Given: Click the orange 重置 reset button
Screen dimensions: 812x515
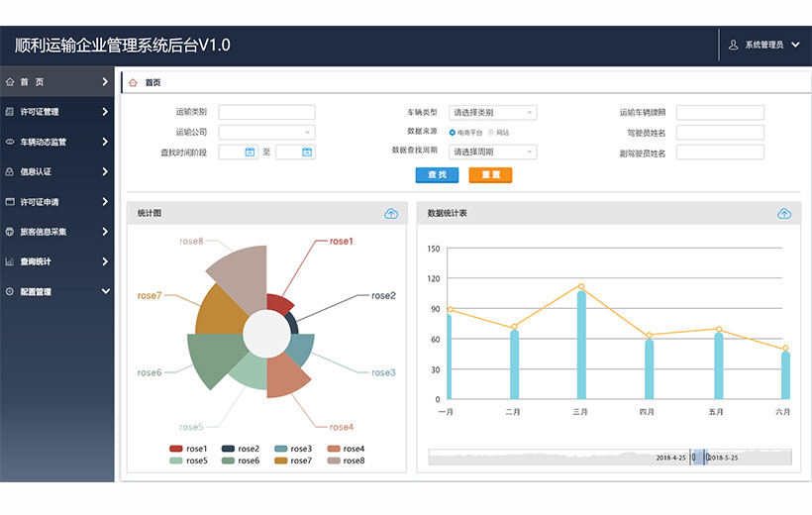Looking at the screenshot, I should (x=490, y=175).
